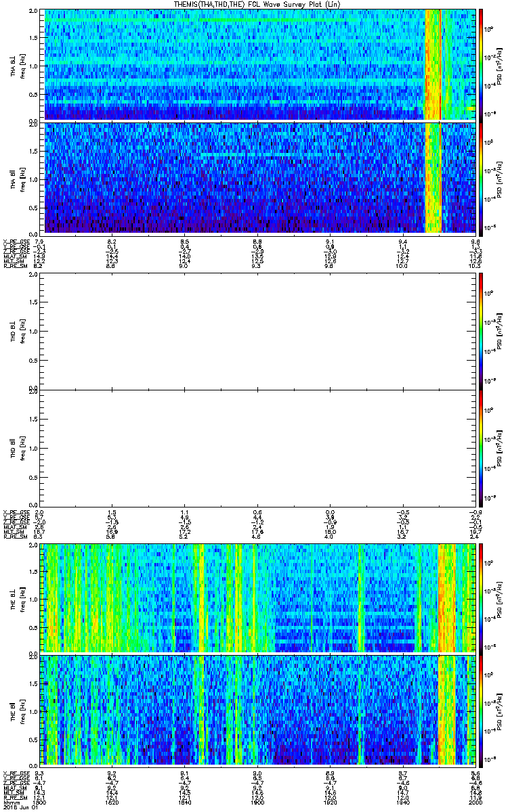Click the 2016 Jun 01 date label
This screenshot has width=508, height=812.
tap(19, 807)
